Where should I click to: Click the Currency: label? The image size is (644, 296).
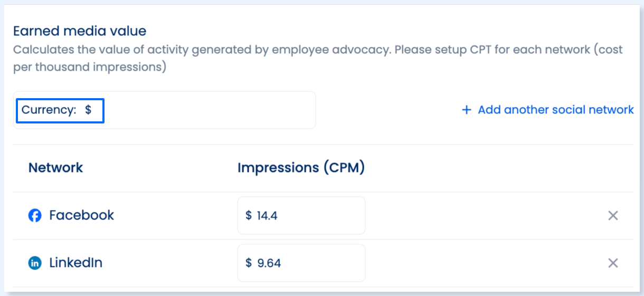coord(49,110)
